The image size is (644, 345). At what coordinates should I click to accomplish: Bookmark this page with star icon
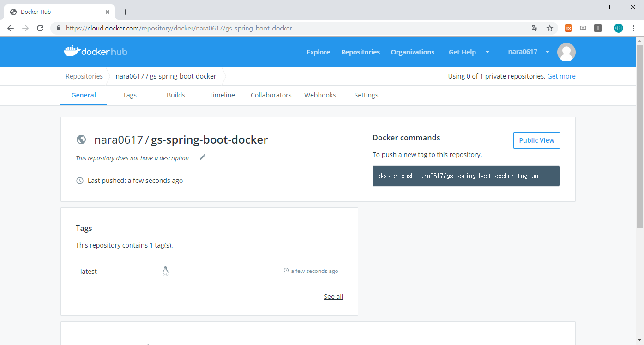(550, 28)
